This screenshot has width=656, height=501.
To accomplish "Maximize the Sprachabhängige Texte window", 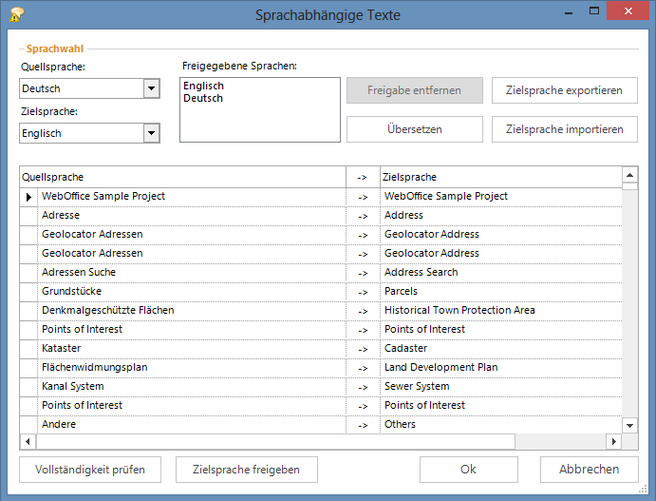I will tap(594, 12).
